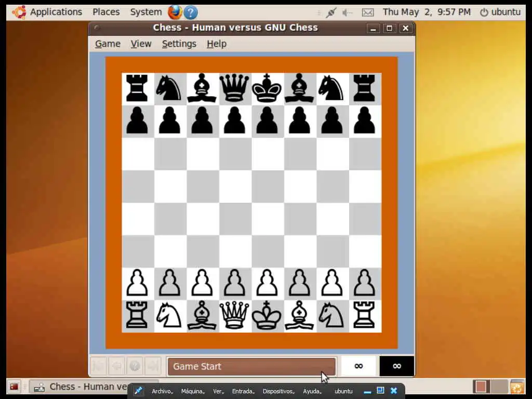
Task: Pick the white pawn on a2
Action: click(x=137, y=283)
